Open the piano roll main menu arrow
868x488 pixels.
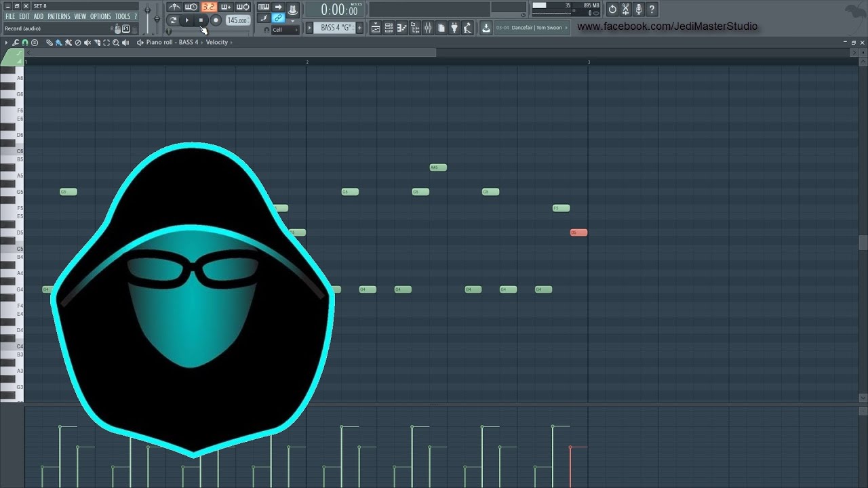pos(7,42)
